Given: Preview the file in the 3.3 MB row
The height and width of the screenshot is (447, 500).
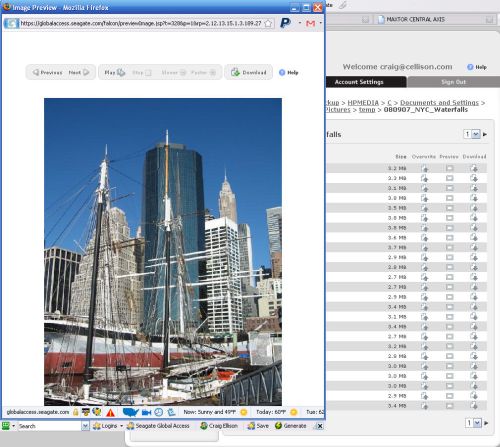Looking at the screenshot, I should [x=450, y=178].
